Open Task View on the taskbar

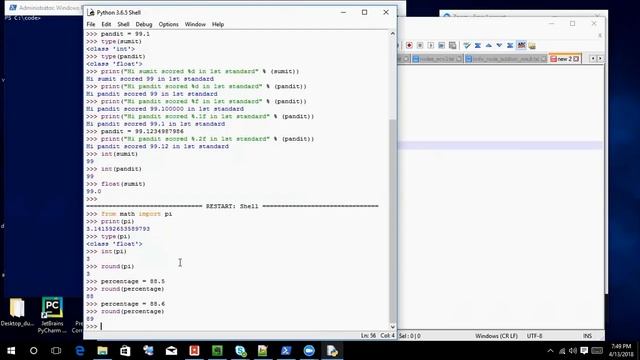pyautogui.click(x=56, y=351)
